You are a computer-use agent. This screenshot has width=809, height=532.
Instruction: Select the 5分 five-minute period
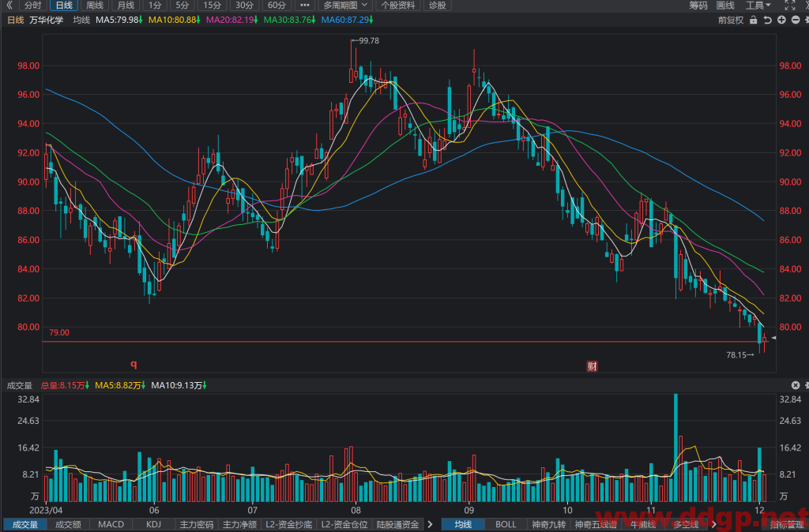tap(182, 6)
